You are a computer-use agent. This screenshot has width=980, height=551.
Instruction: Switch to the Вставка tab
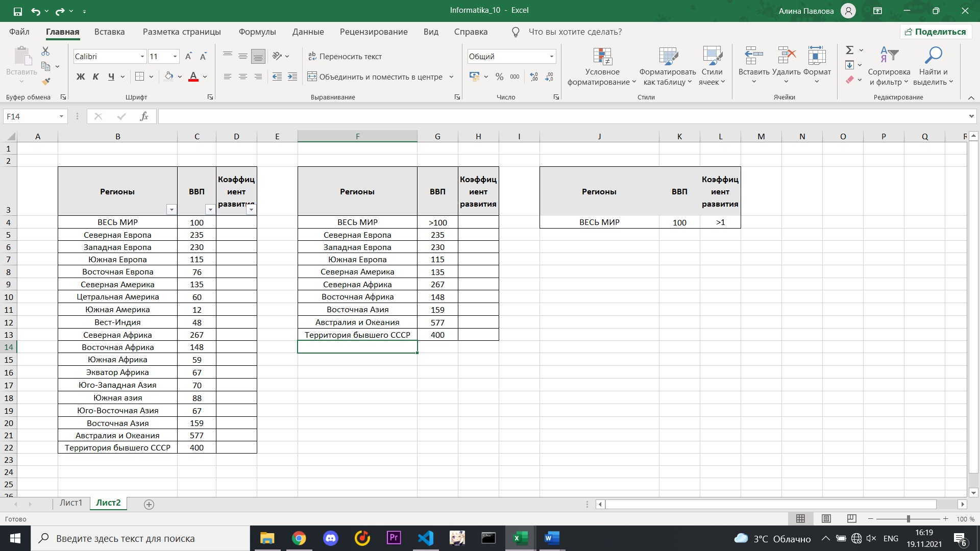coord(109,32)
